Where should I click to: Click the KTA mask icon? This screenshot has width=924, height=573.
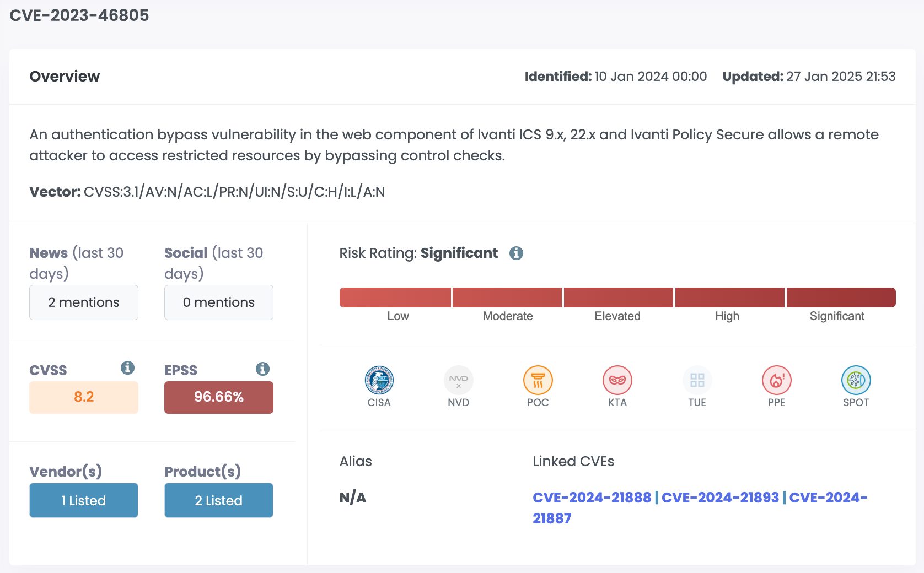click(617, 380)
